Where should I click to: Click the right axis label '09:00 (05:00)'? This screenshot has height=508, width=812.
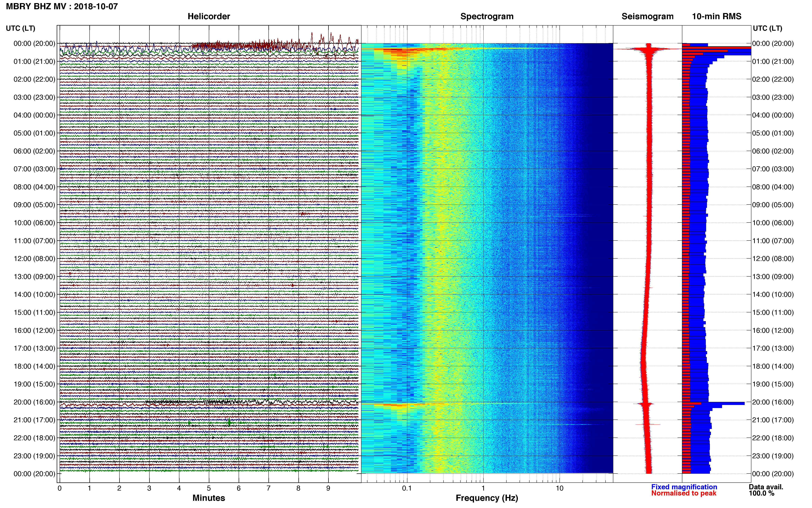click(x=773, y=205)
